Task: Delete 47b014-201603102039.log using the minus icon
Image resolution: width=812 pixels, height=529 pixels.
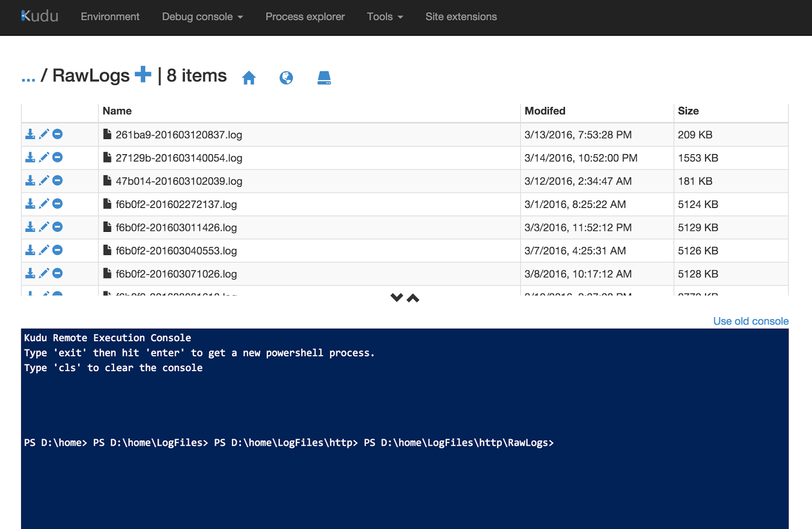Action: pos(57,180)
